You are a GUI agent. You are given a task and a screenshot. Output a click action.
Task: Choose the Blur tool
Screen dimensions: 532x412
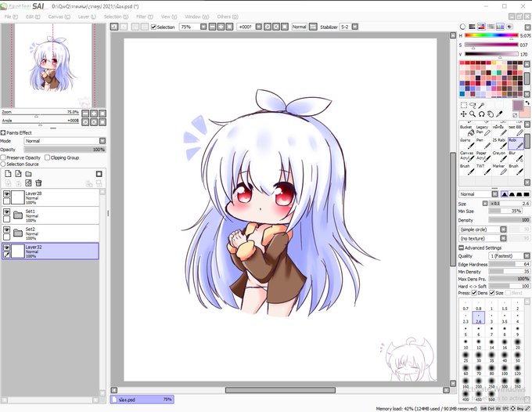point(516,156)
